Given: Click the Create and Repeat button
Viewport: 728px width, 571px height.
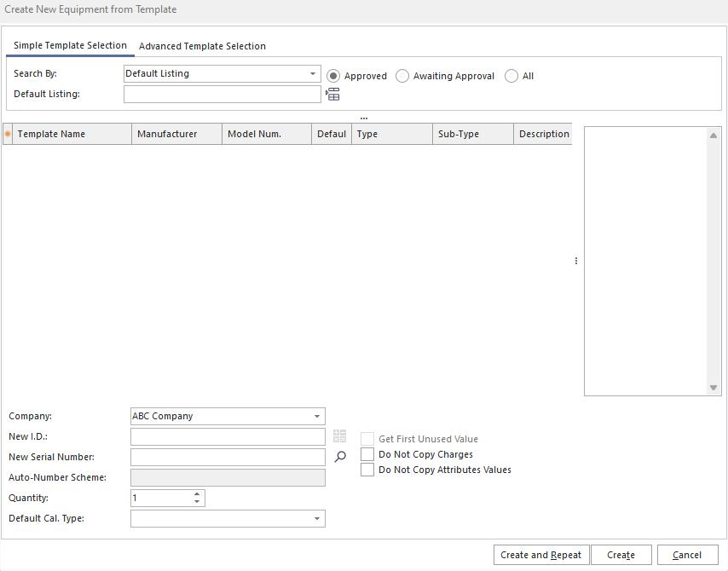Looking at the screenshot, I should [541, 555].
